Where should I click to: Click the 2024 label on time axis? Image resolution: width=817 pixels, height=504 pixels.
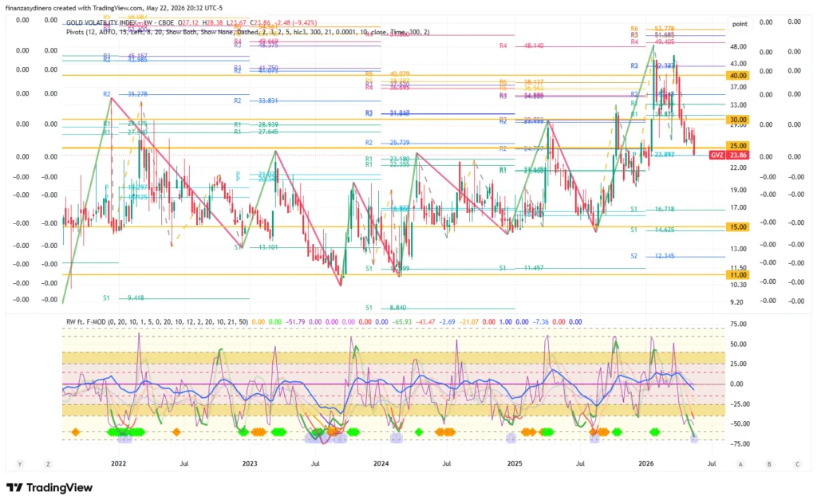381,463
